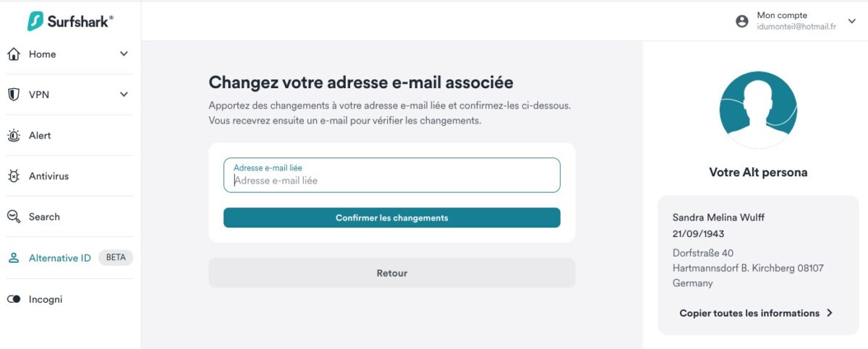Viewport: 868px width, 349px height.
Task: Click the Search magnifier icon
Action: point(13,217)
